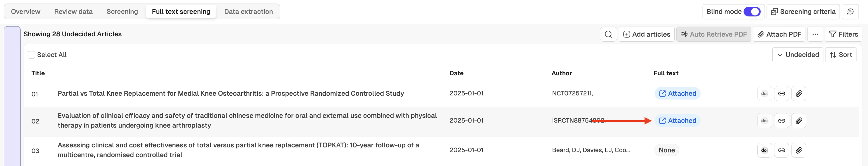Go to the Screening tab

[x=122, y=12]
